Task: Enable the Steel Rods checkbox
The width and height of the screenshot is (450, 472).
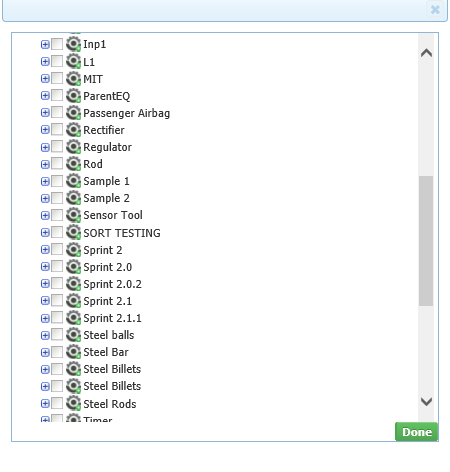Action: click(x=57, y=403)
